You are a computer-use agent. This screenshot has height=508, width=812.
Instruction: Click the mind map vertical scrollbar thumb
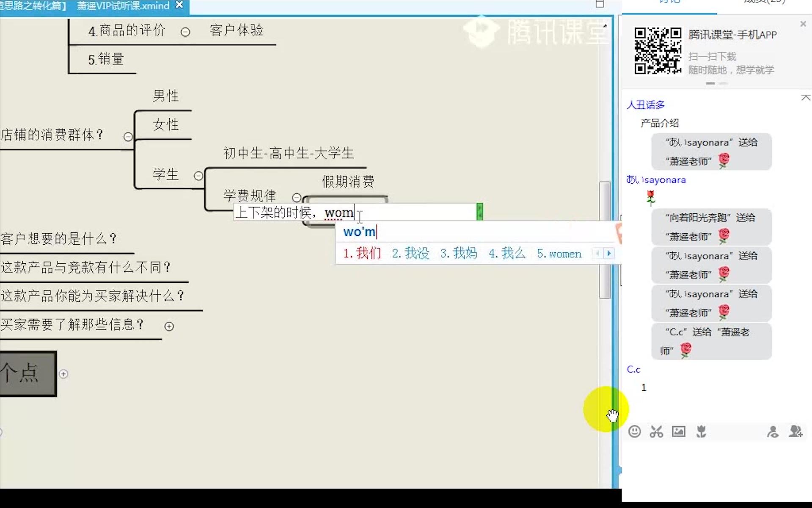point(605,240)
